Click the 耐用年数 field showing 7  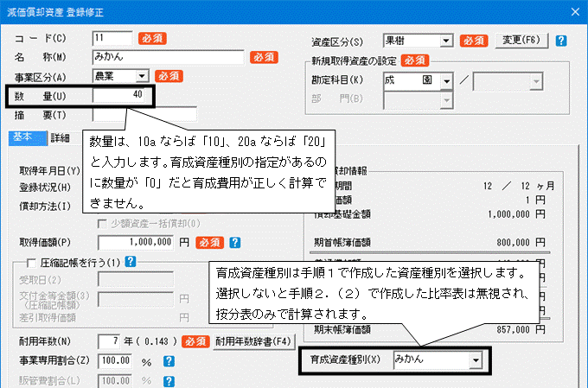pos(109,342)
